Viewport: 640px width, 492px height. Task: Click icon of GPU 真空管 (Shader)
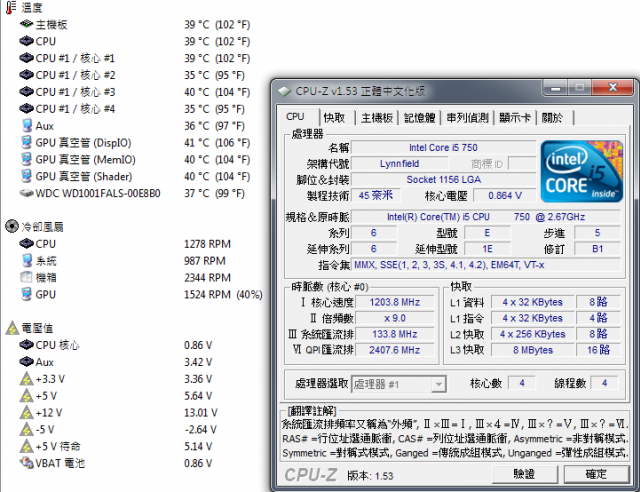27,176
